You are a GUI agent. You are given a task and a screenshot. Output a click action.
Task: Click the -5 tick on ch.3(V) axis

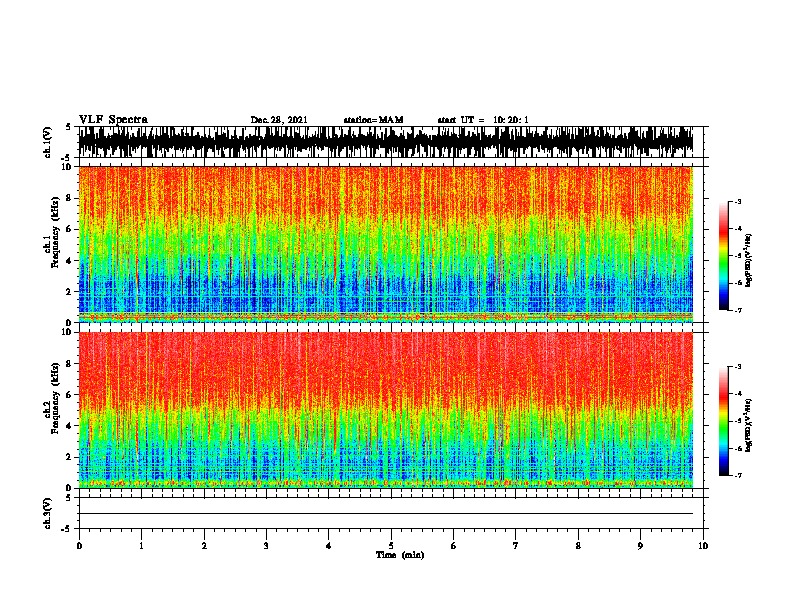67,529
